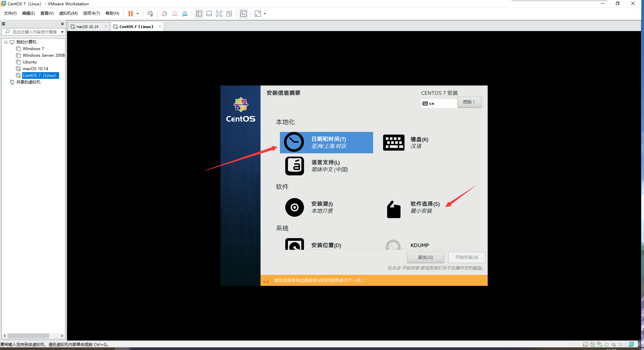The width and height of the screenshot is (644, 350).
Task: Take a snapshot of this virtual machine
Action: [x=165, y=14]
